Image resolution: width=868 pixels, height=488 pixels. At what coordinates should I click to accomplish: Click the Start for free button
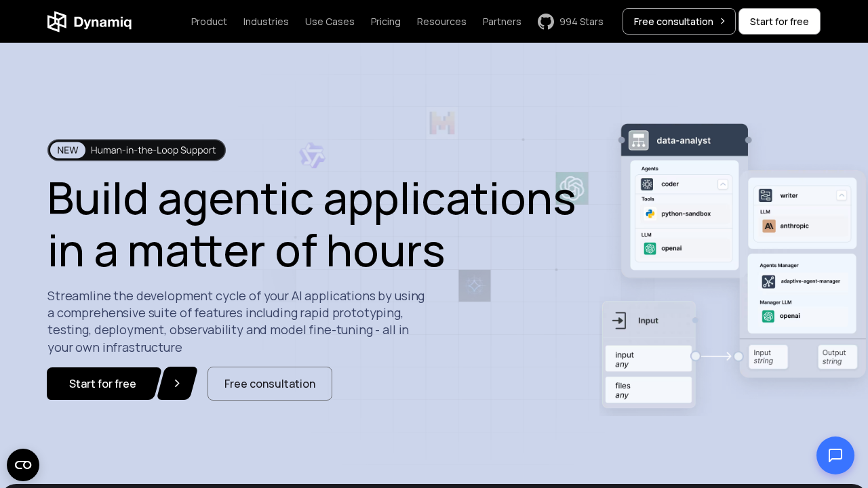(102, 384)
